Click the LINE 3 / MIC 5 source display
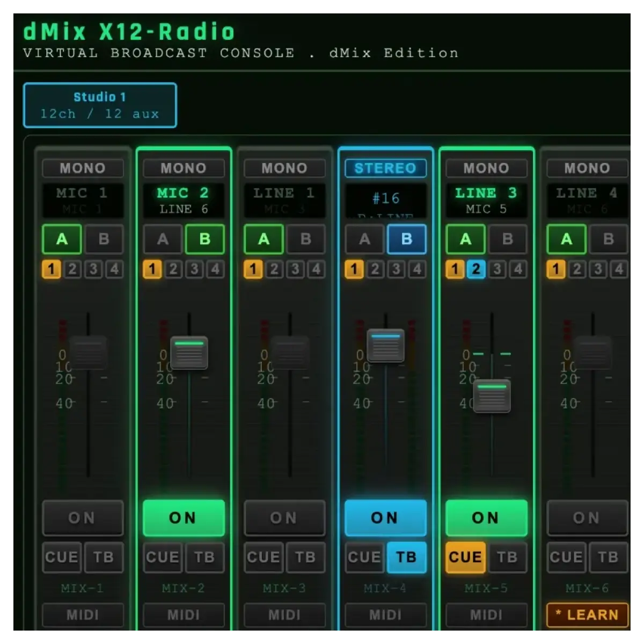This screenshot has height=644, width=644. click(486, 201)
